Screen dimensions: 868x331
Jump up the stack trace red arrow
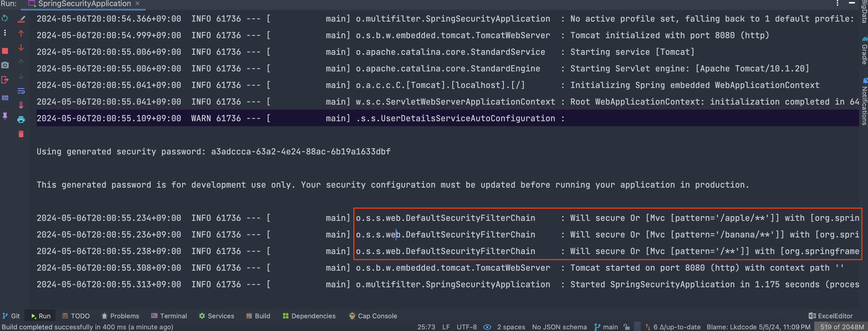point(21,33)
